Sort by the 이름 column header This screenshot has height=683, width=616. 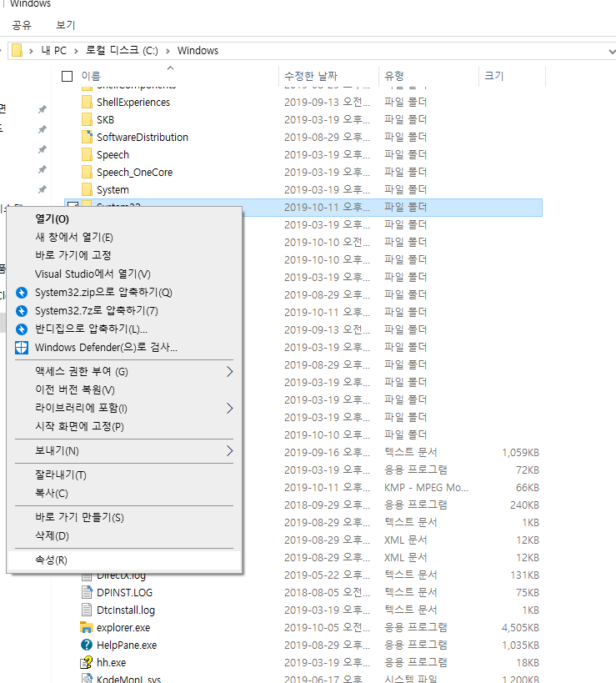click(91, 76)
